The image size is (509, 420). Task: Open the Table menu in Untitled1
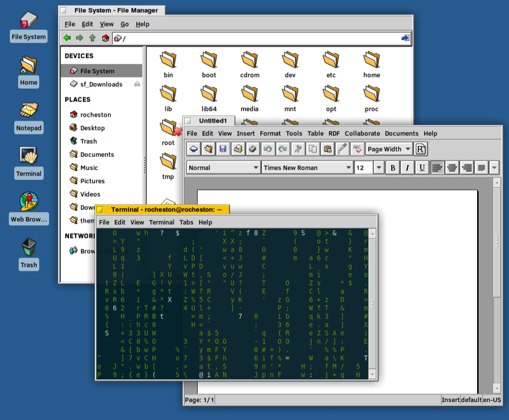coord(315,133)
